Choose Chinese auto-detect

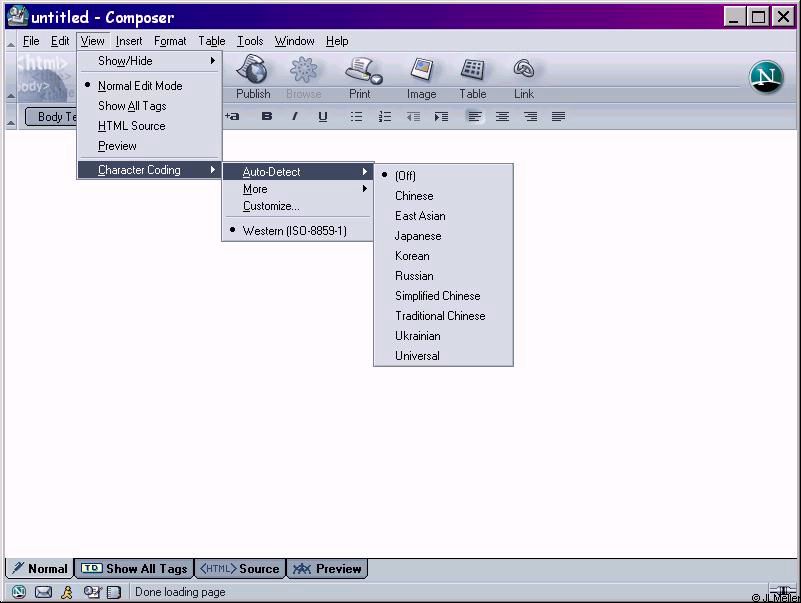443,196
